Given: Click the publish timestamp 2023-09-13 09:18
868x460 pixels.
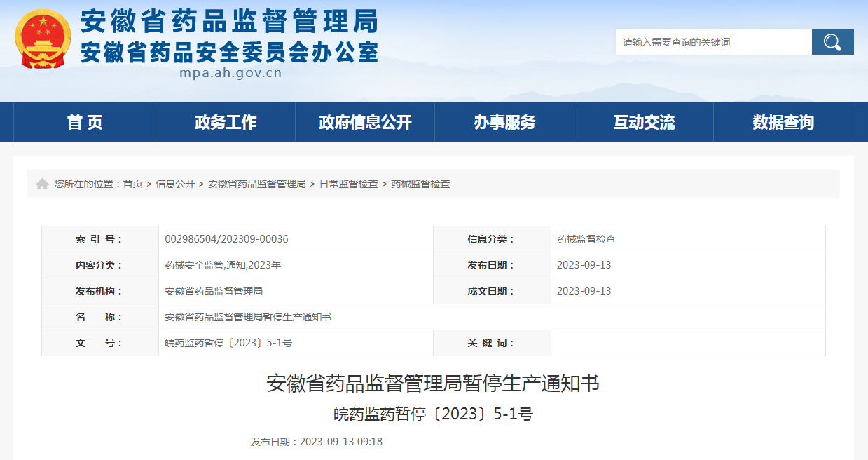Looking at the screenshot, I should tap(341, 442).
